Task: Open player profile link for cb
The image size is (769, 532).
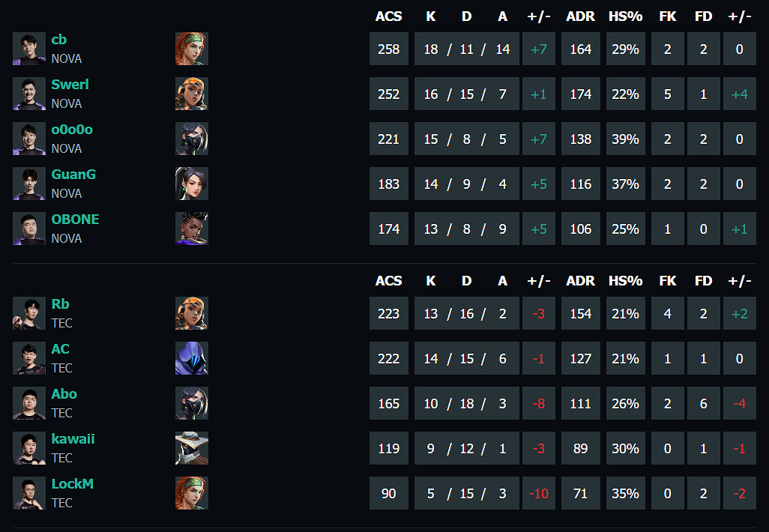Action: point(59,40)
